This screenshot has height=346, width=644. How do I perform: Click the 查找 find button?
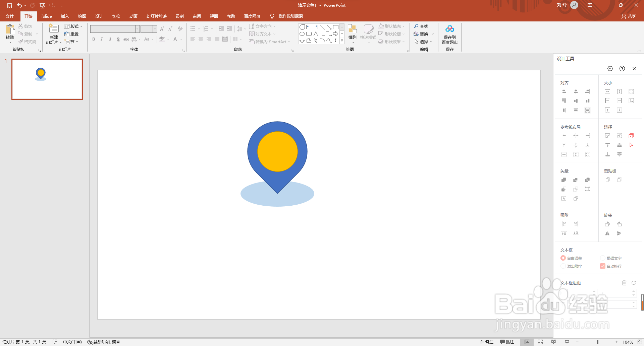[421, 26]
